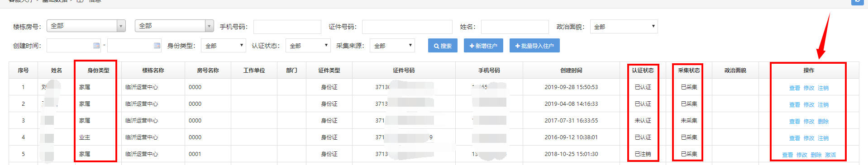The image size is (868, 165).
Task: Click 查看 link in row 1
Action: (795, 88)
